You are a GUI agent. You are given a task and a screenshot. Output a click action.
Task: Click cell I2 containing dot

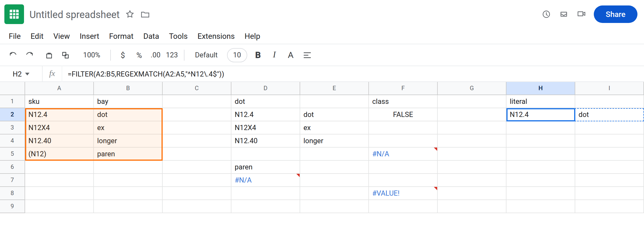tap(609, 114)
